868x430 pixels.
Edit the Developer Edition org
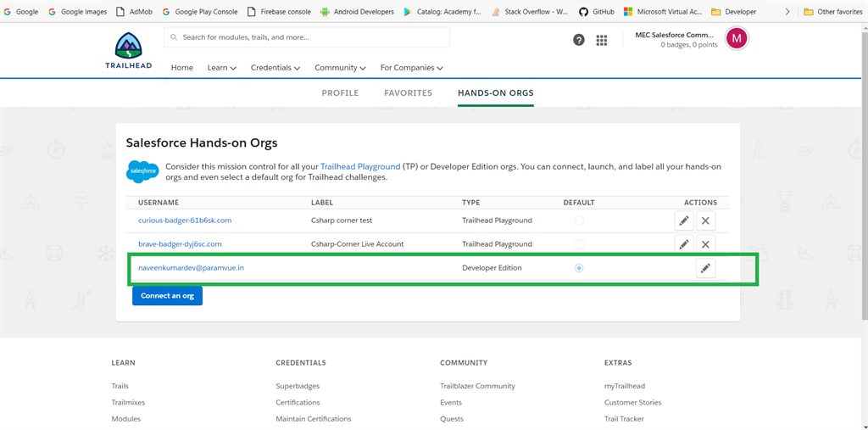click(704, 268)
